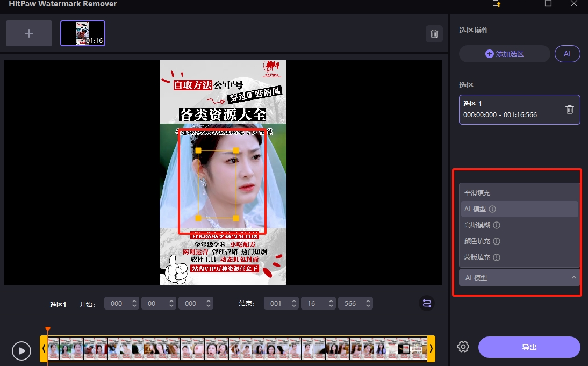Open settings with the gear icon
This screenshot has height=366, width=588.
(463, 347)
